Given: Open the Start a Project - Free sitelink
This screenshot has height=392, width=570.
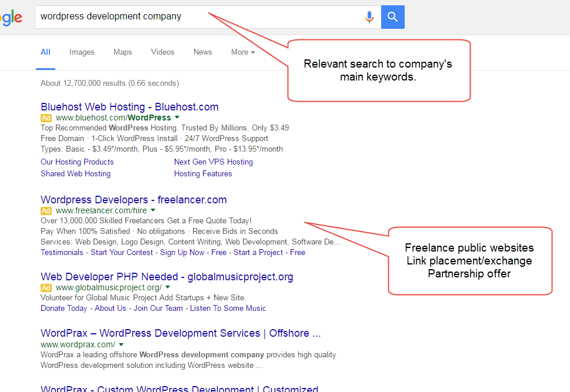Looking at the screenshot, I should 269,252.
